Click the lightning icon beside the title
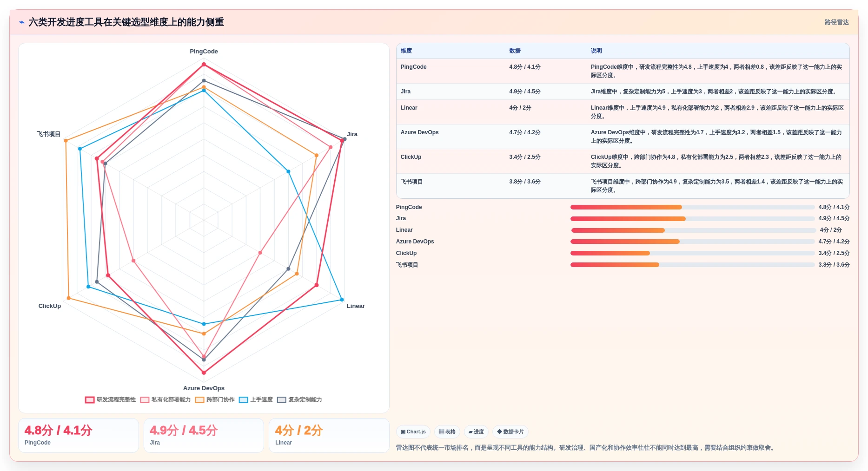868x471 pixels. [22, 22]
